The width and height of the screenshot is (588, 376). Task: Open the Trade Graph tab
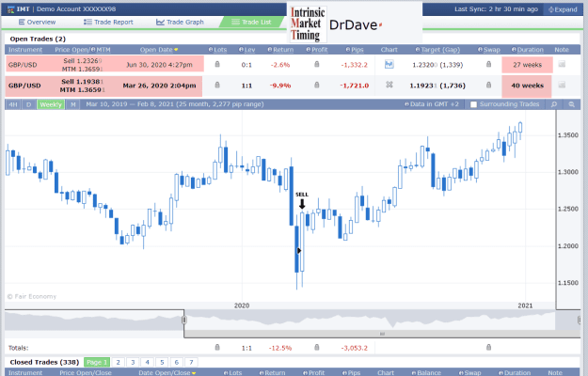click(x=180, y=23)
